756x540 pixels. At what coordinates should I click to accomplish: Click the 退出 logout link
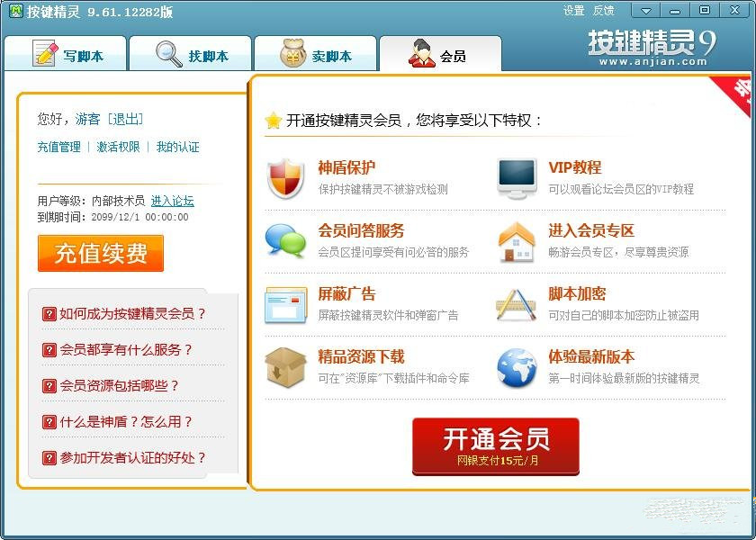coord(126,119)
